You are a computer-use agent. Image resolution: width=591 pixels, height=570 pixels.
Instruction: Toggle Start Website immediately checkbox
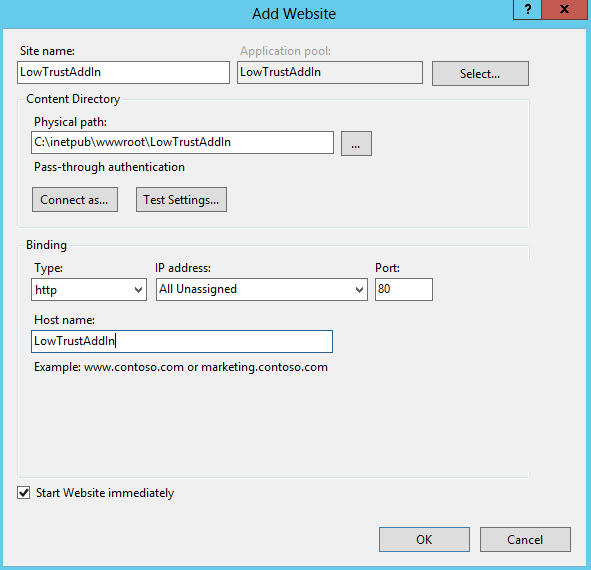[x=23, y=493]
